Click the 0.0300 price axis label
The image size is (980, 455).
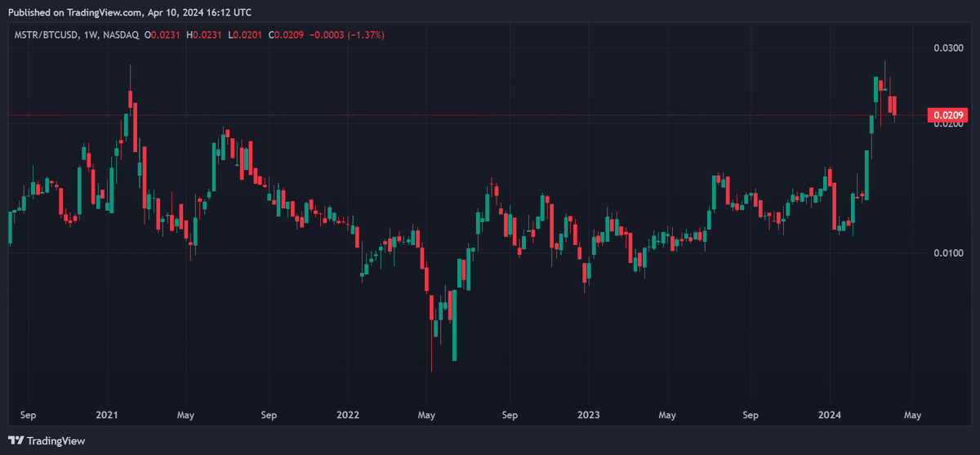[x=947, y=48]
